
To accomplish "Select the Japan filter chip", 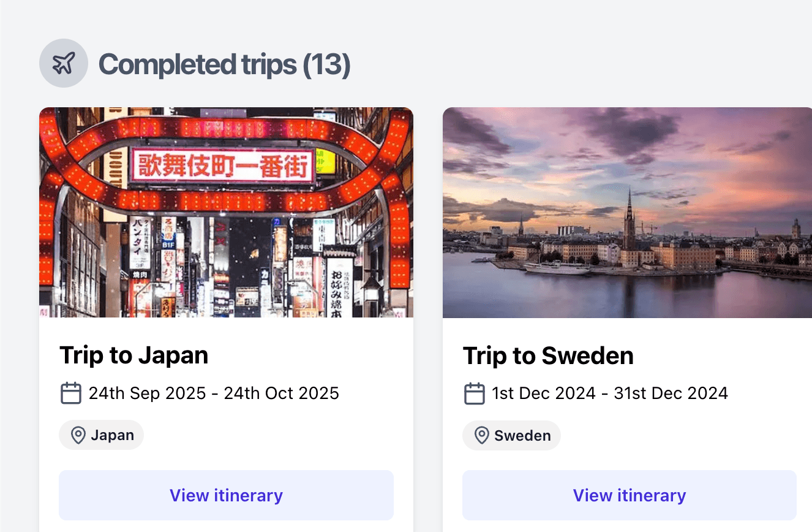I will (x=101, y=435).
